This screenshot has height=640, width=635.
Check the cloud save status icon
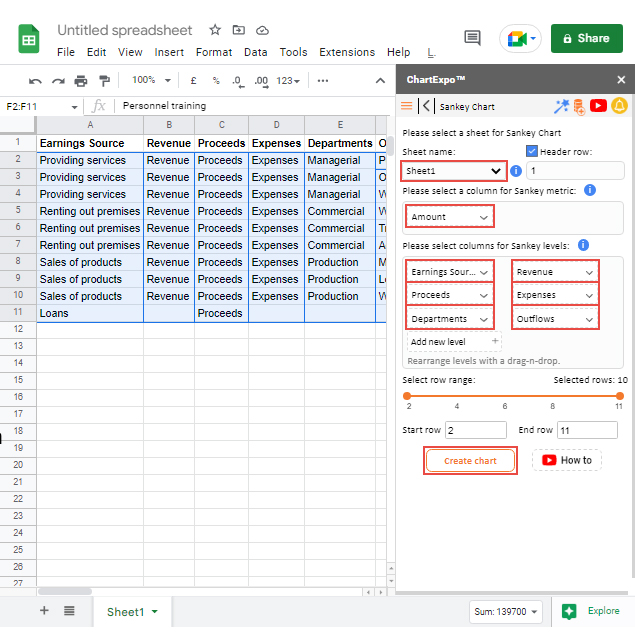[262, 30]
